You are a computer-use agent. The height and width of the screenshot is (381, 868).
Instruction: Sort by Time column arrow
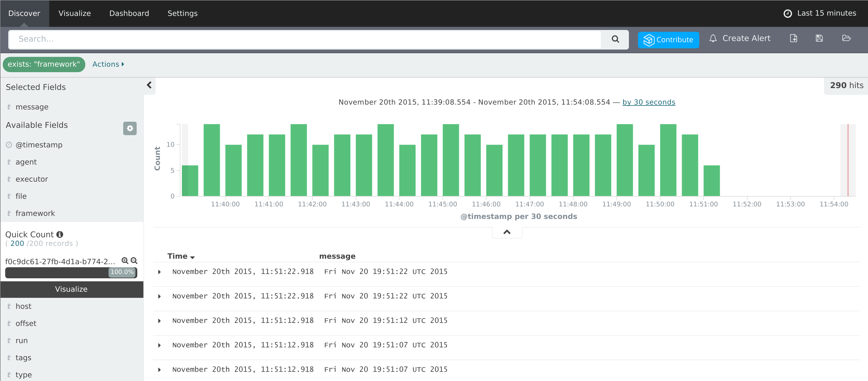tap(192, 257)
